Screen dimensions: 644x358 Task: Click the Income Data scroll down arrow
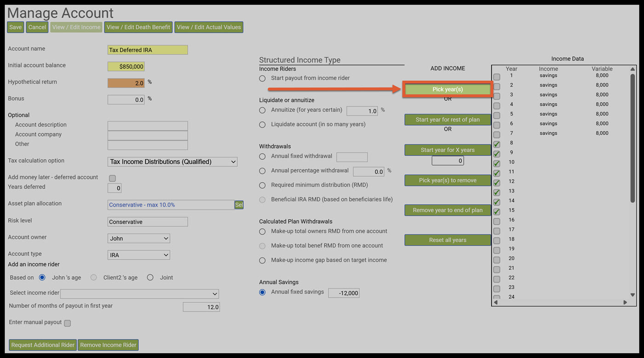(632, 295)
